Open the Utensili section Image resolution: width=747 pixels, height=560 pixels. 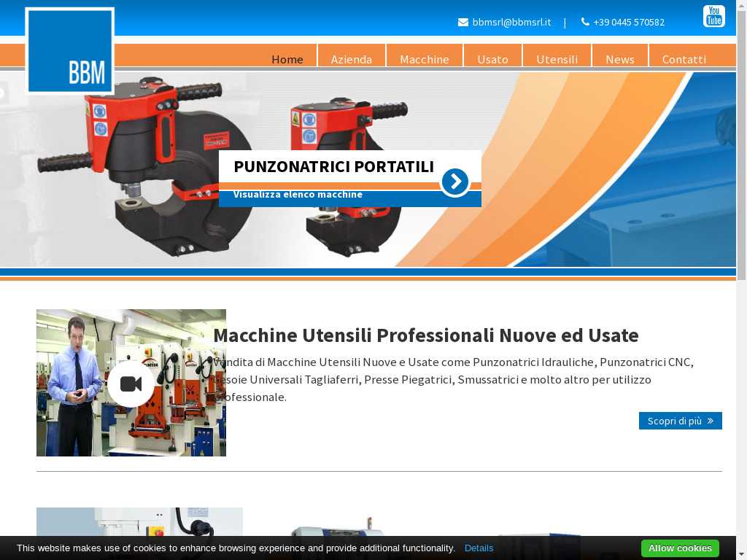557,59
